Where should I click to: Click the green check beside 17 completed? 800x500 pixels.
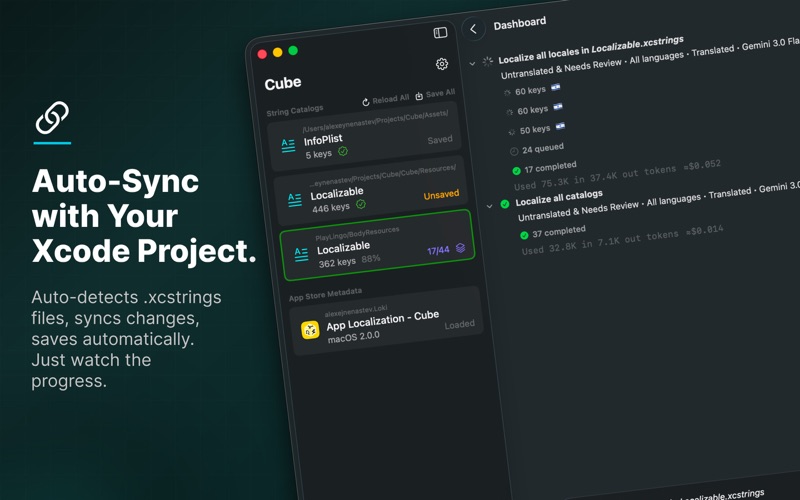[x=516, y=170]
